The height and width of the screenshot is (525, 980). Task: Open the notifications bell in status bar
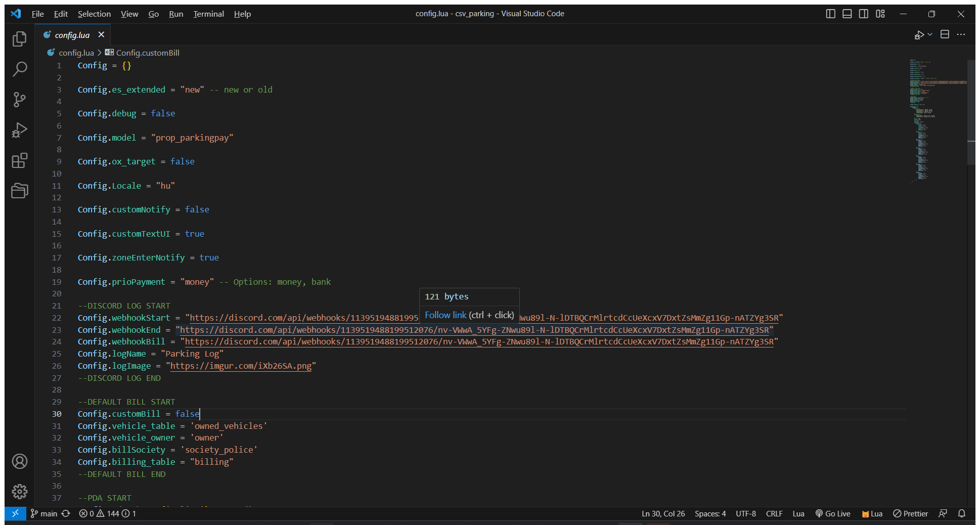coord(961,513)
